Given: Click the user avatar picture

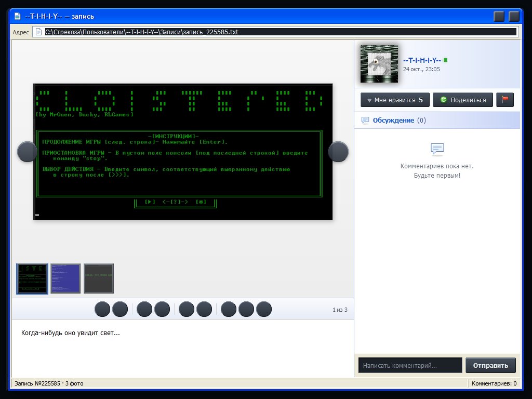Looking at the screenshot, I should pyautogui.click(x=379, y=64).
